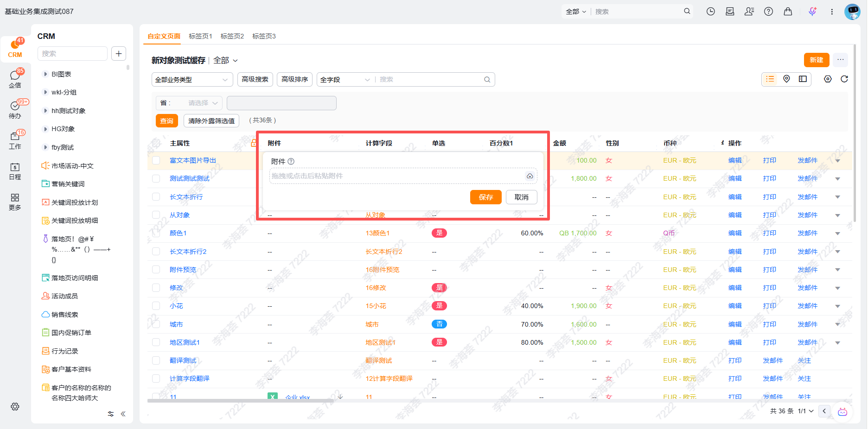
Task: Tick checkbox for 富文本图片导出 row
Action: coord(156,160)
